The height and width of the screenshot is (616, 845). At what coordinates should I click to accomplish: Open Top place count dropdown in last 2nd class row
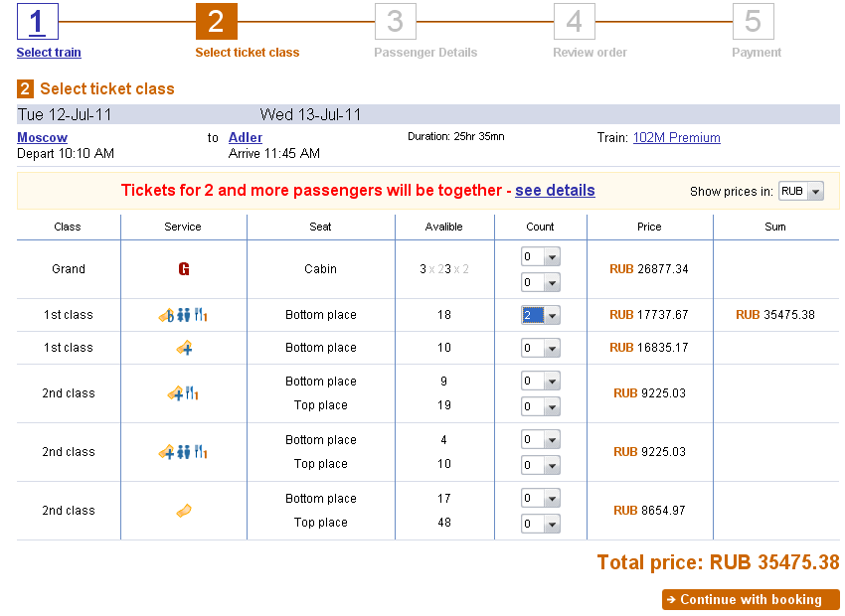pos(541,524)
